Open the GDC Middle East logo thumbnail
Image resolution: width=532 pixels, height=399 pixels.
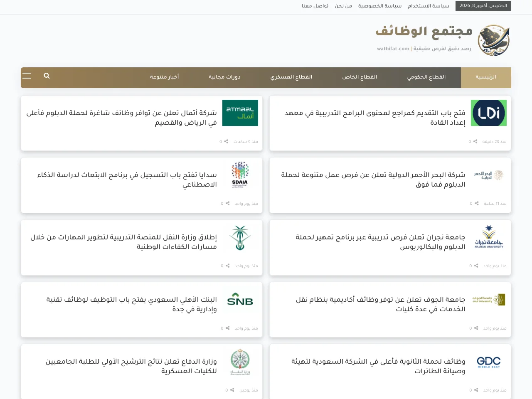[489, 362]
